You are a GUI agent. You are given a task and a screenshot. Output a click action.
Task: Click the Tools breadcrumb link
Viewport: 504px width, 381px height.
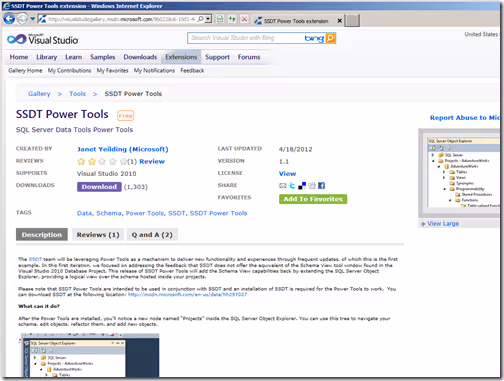pyautogui.click(x=77, y=94)
